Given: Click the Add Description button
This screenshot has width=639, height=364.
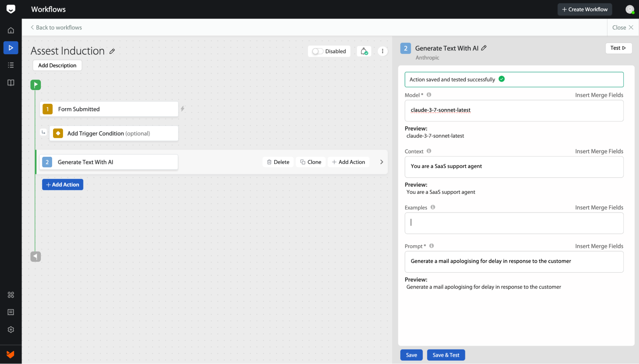Looking at the screenshot, I should pyautogui.click(x=57, y=65).
